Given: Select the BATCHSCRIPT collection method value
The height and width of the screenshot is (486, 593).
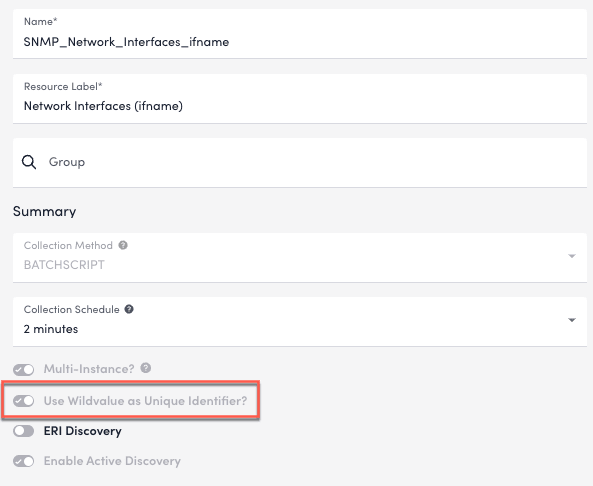Looking at the screenshot, I should pyautogui.click(x=64, y=265).
